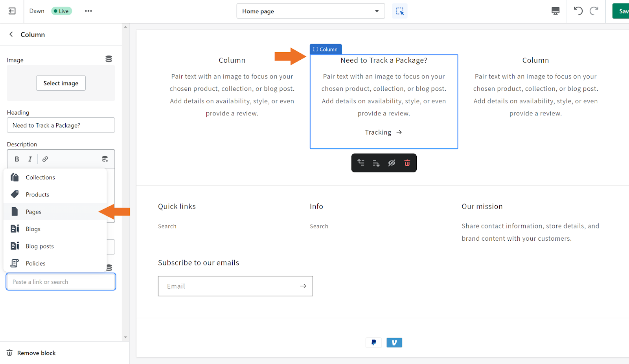Screen dimensions: 629x364
Task: Hide the selected Column block
Action: click(x=392, y=163)
